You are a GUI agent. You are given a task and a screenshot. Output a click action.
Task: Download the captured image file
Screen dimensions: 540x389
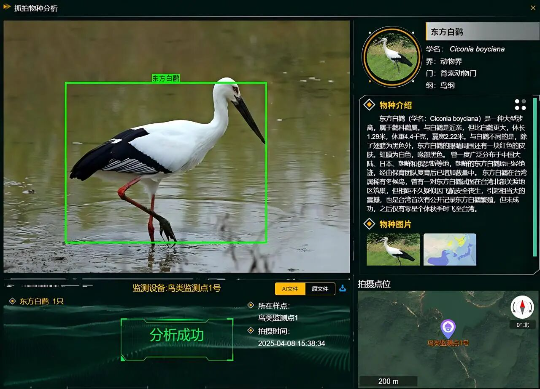point(342,288)
